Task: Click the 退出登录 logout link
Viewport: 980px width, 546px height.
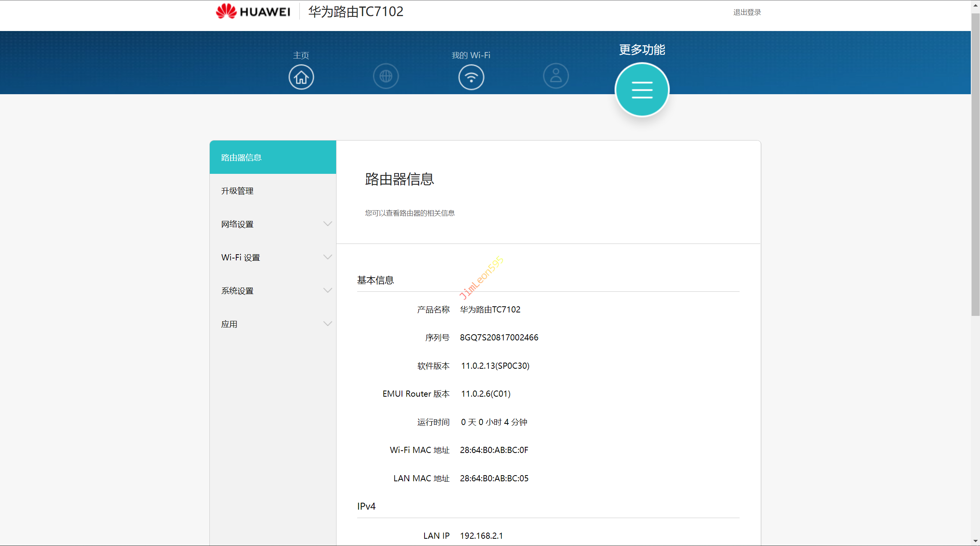Action: click(747, 12)
